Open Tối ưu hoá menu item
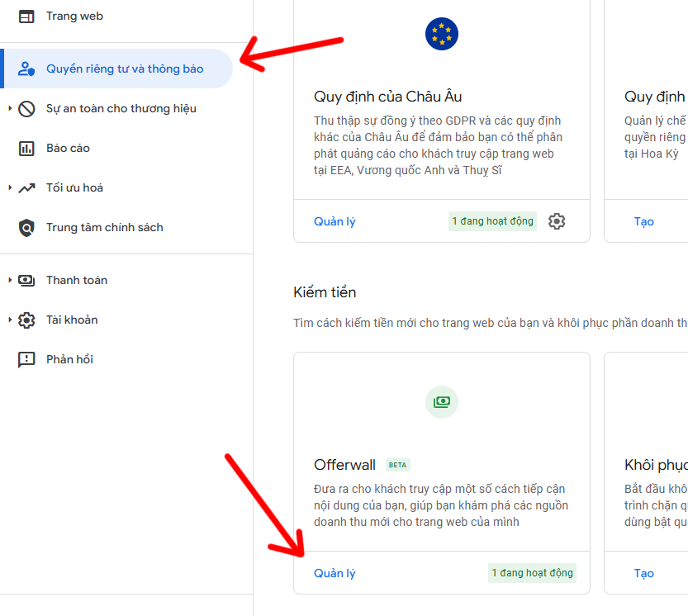 [74, 187]
